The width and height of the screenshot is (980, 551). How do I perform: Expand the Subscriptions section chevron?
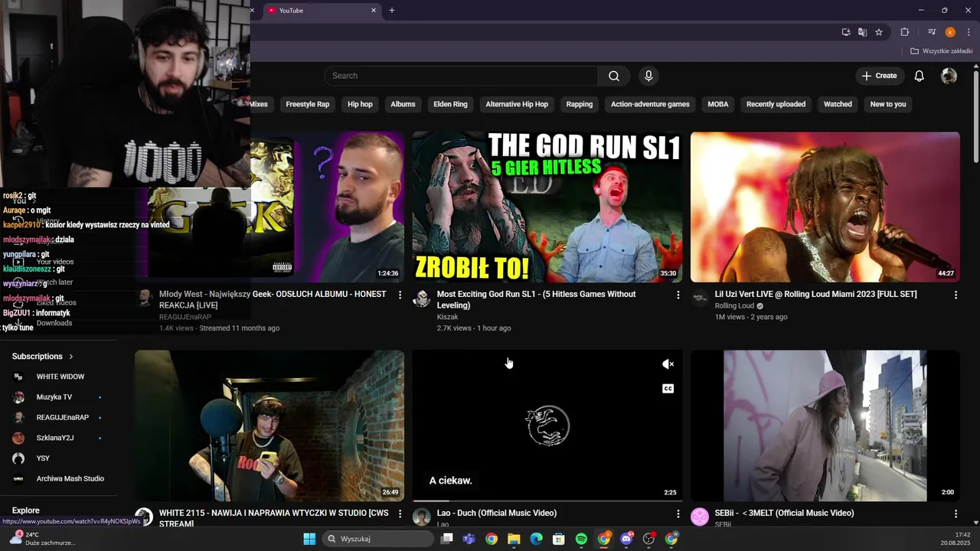point(71,357)
